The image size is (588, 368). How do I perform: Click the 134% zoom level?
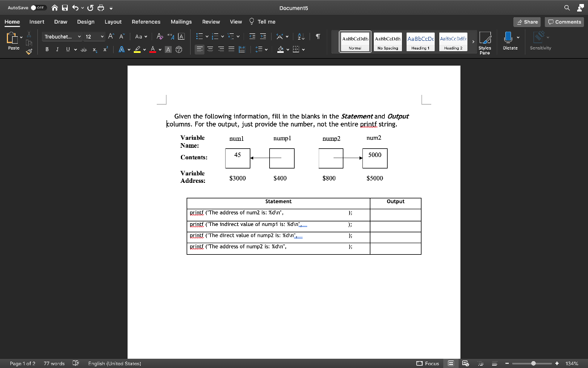(x=572, y=363)
